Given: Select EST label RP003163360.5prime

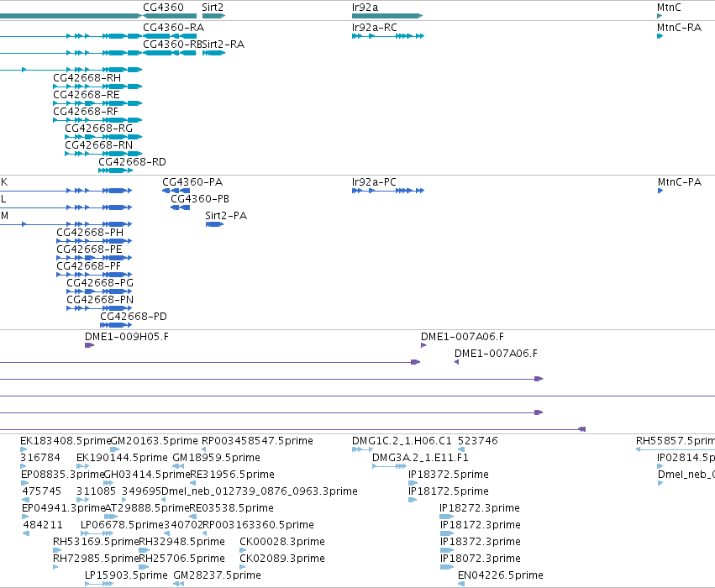Looking at the screenshot, I should 258,525.
